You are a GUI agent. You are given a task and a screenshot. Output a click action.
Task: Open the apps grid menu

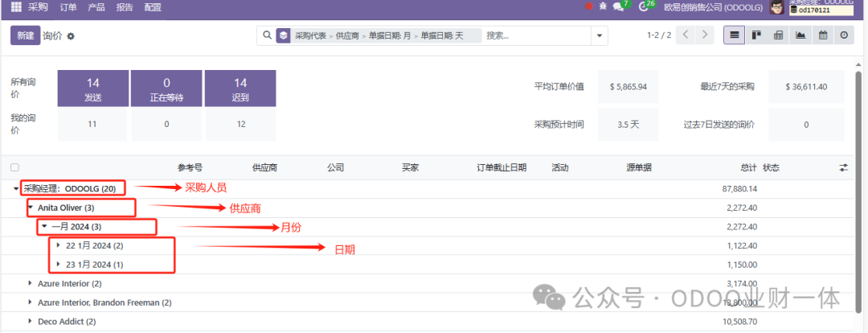click(16, 7)
